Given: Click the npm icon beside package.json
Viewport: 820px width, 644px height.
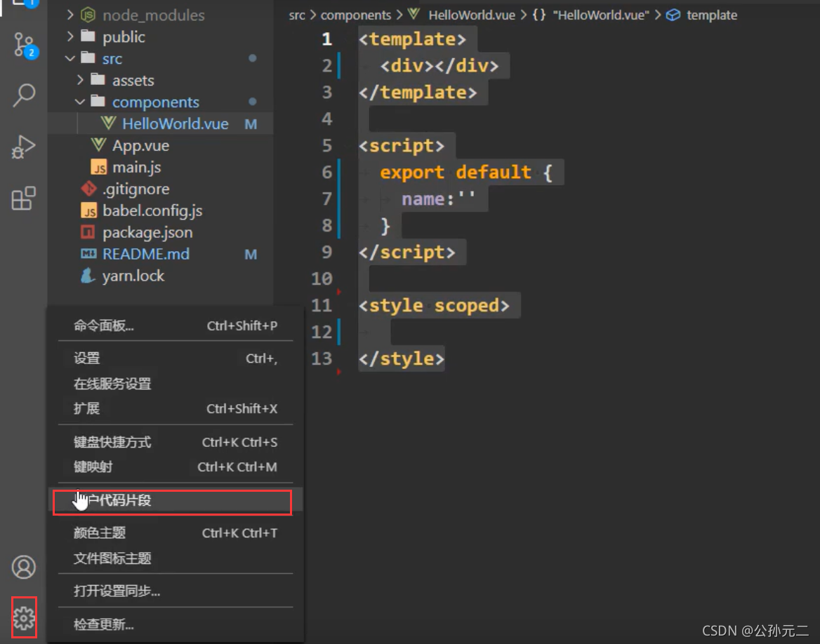Looking at the screenshot, I should (x=88, y=232).
